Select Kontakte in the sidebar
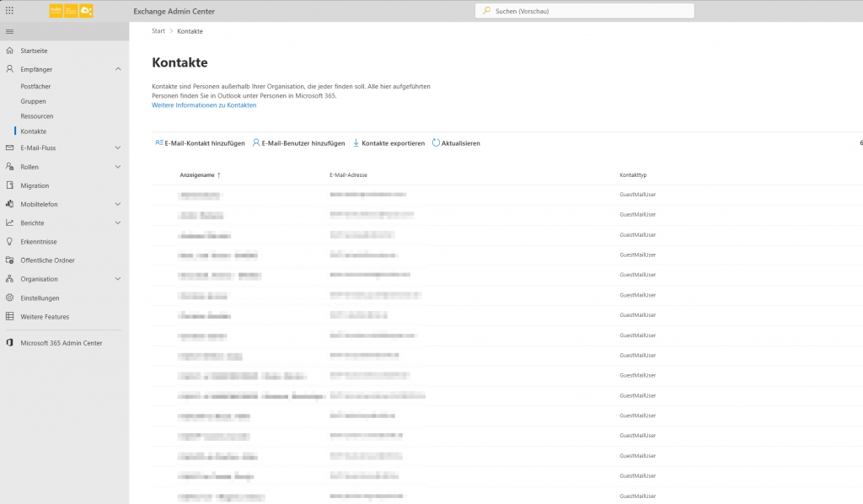863x504 pixels. point(34,131)
